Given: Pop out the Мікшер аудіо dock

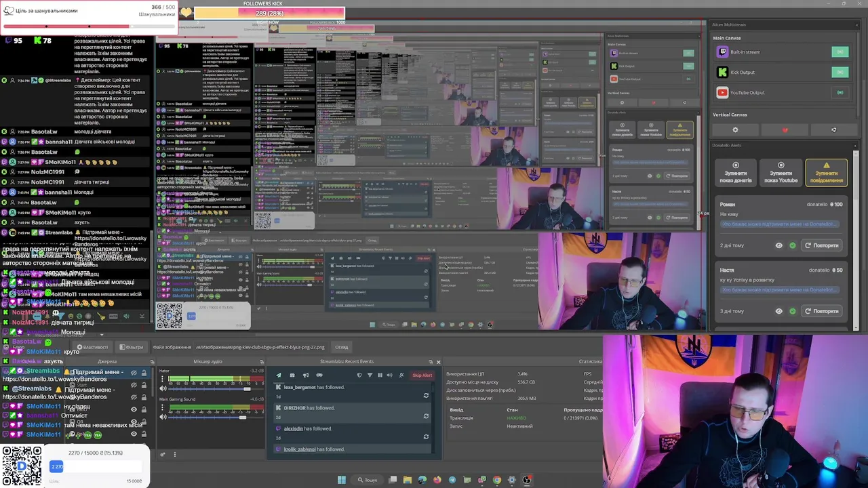Looking at the screenshot, I should tap(262, 361).
